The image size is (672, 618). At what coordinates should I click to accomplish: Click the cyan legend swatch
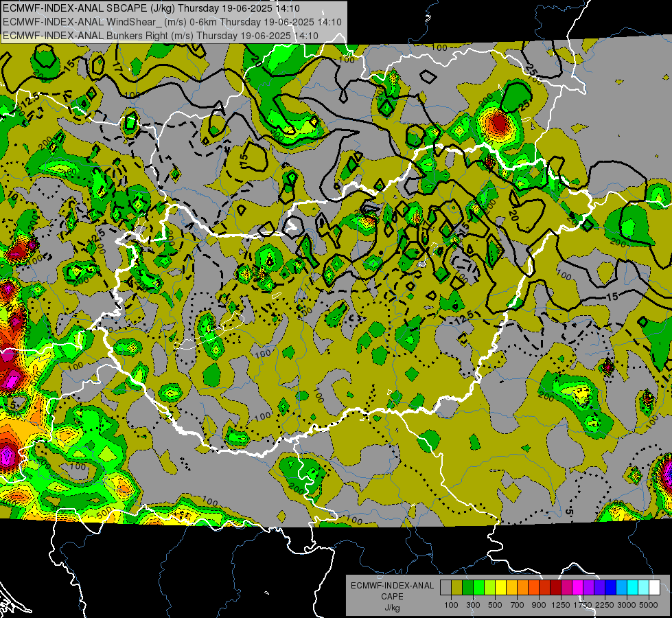(633, 588)
